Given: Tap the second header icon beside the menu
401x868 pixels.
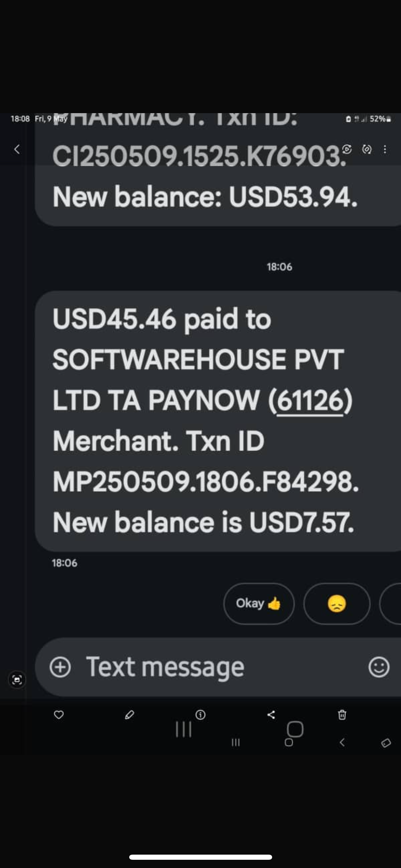Looking at the screenshot, I should [x=367, y=149].
